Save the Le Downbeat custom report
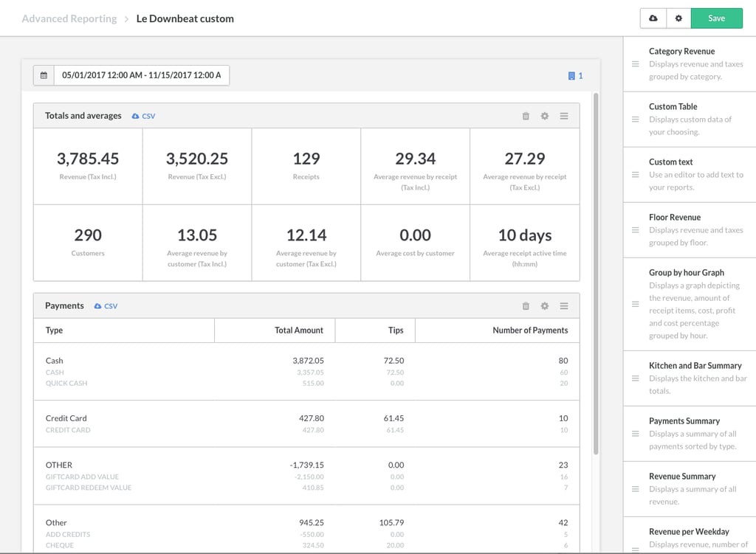 point(716,18)
